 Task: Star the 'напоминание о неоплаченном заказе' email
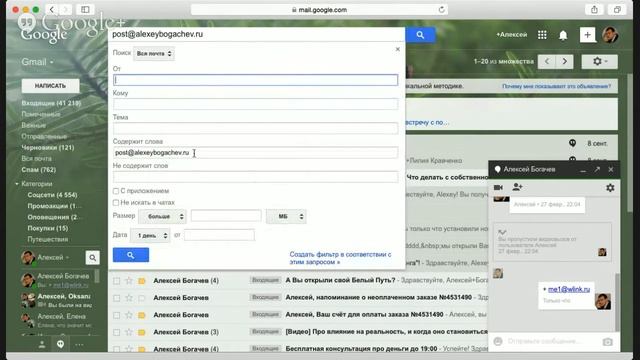pyautogui.click(x=129, y=298)
